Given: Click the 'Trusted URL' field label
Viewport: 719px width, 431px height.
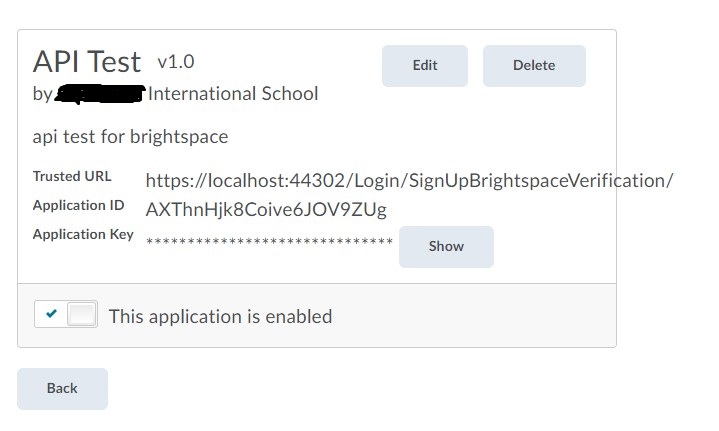Looking at the screenshot, I should tap(72, 176).
